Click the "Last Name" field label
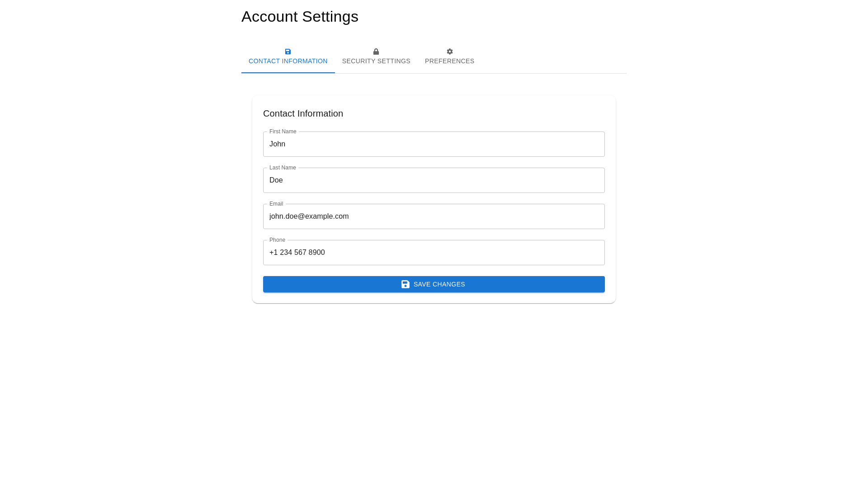This screenshot has height=488, width=868. pyautogui.click(x=283, y=168)
